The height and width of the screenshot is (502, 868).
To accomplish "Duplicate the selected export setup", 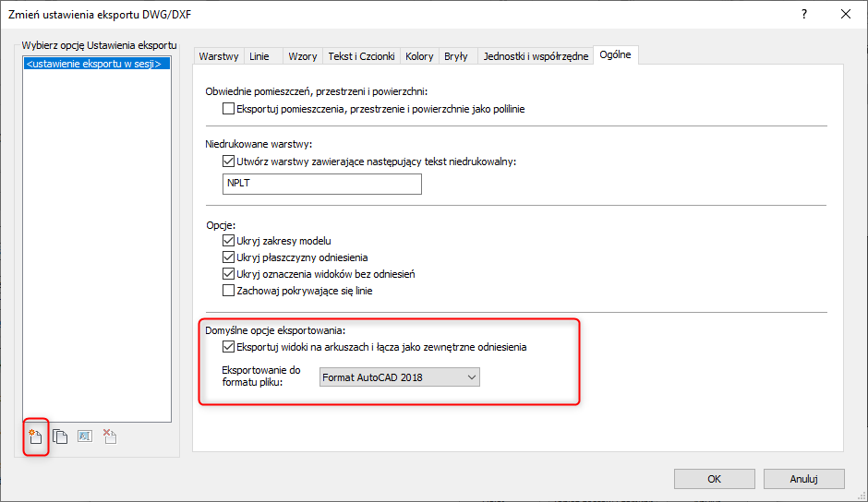I will point(60,437).
